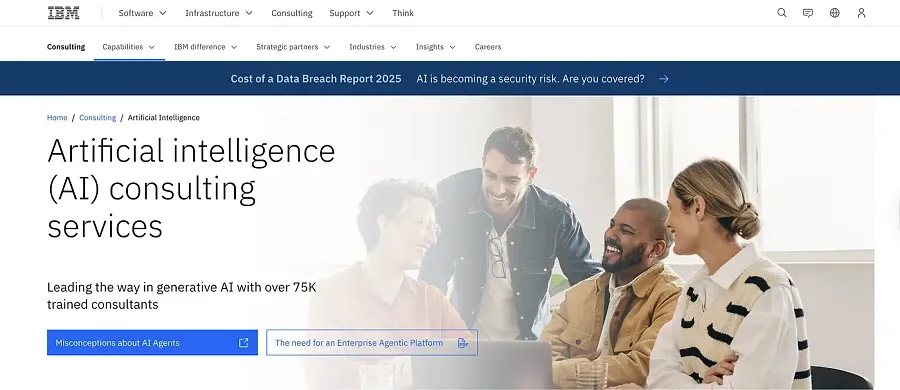900x390 pixels.
Task: Click Misconceptions about AI Agents button
Action: (x=152, y=342)
